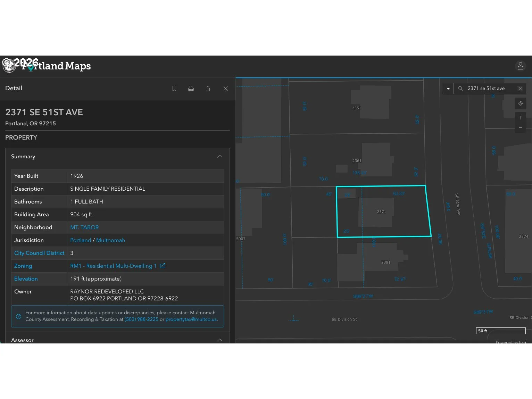Open the user account profile icon
532x399 pixels.
(x=520, y=66)
